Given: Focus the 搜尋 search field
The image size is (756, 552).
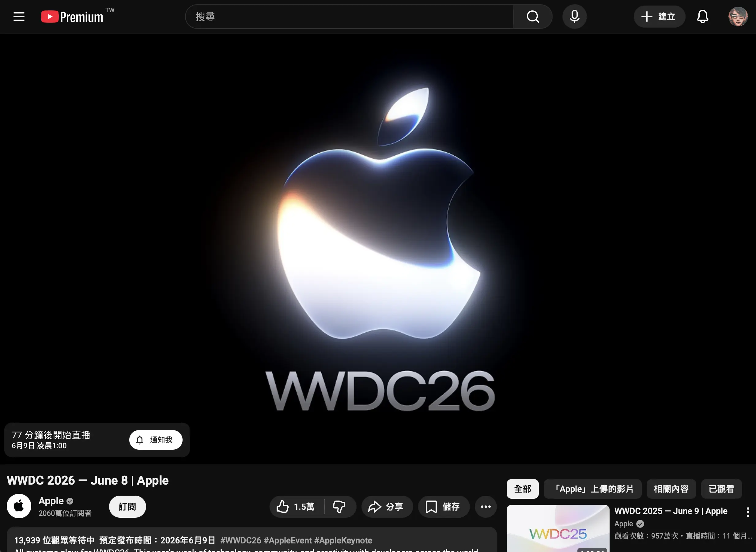Looking at the screenshot, I should click(x=350, y=16).
